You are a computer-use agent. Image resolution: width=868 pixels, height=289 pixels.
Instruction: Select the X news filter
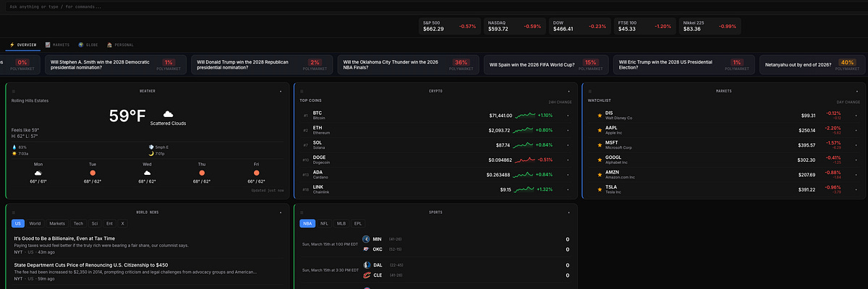coord(122,224)
